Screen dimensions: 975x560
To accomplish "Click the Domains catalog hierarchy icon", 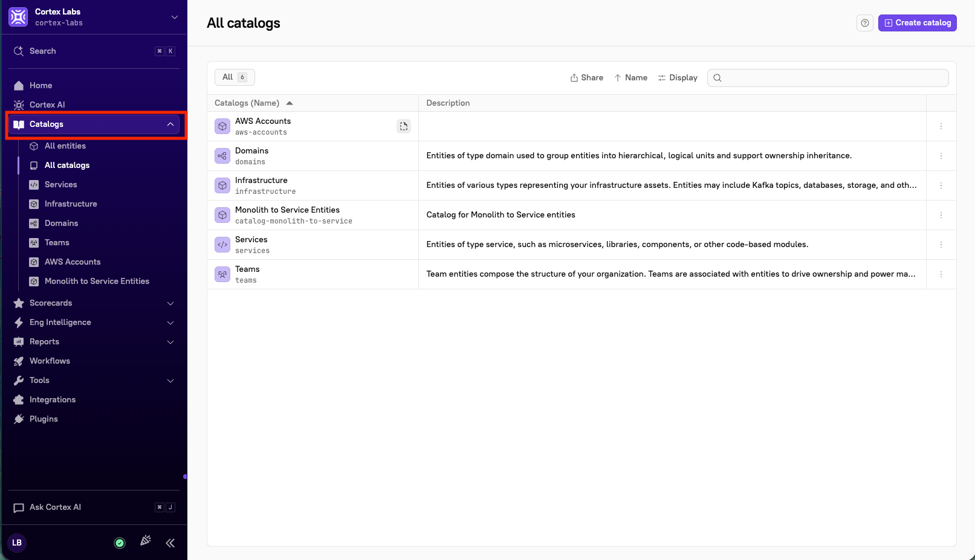I will pyautogui.click(x=222, y=156).
